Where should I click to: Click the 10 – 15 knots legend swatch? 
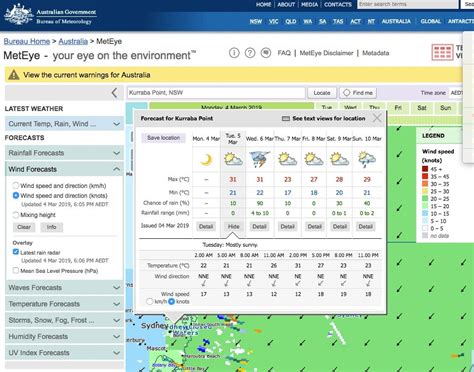[425, 213]
